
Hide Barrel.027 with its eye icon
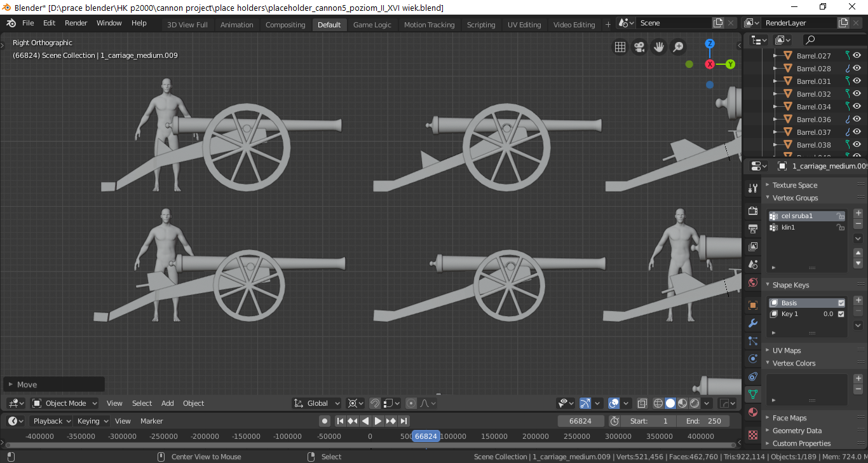coord(857,56)
